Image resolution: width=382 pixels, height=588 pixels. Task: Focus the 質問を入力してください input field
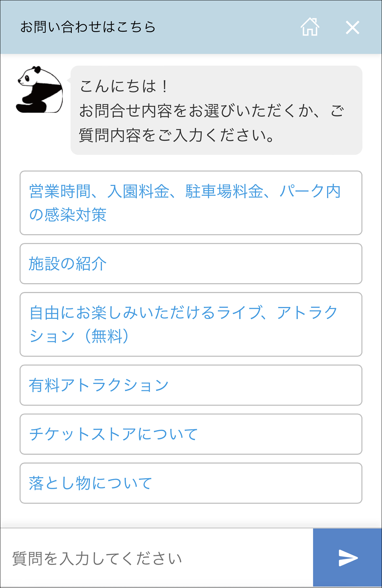(x=157, y=558)
